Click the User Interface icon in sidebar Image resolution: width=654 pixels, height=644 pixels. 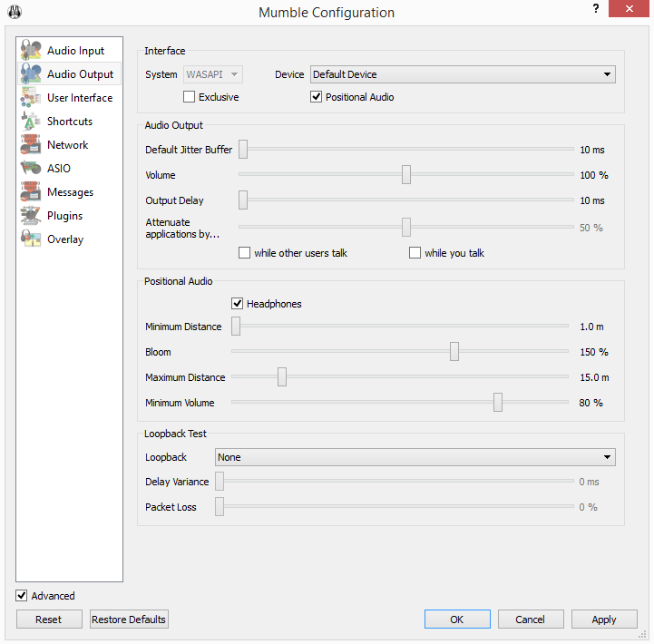[31, 97]
